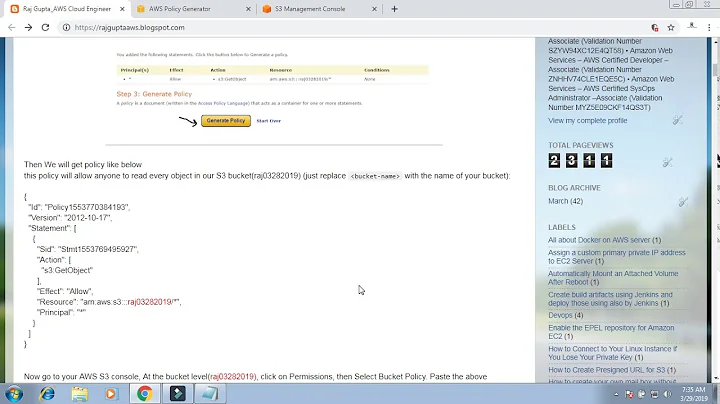
Task: Reload the page using the refresh icon
Action: click(x=45, y=28)
